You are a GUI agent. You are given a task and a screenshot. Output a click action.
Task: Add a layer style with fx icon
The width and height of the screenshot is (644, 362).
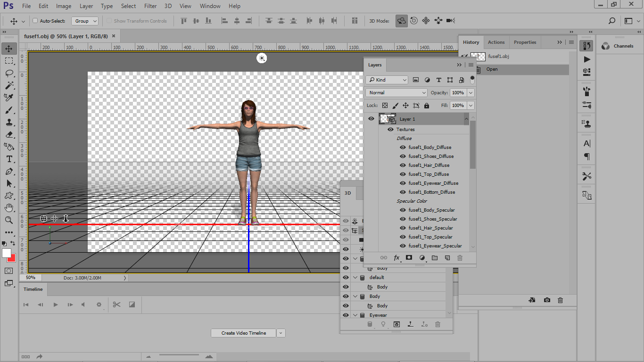point(397,258)
